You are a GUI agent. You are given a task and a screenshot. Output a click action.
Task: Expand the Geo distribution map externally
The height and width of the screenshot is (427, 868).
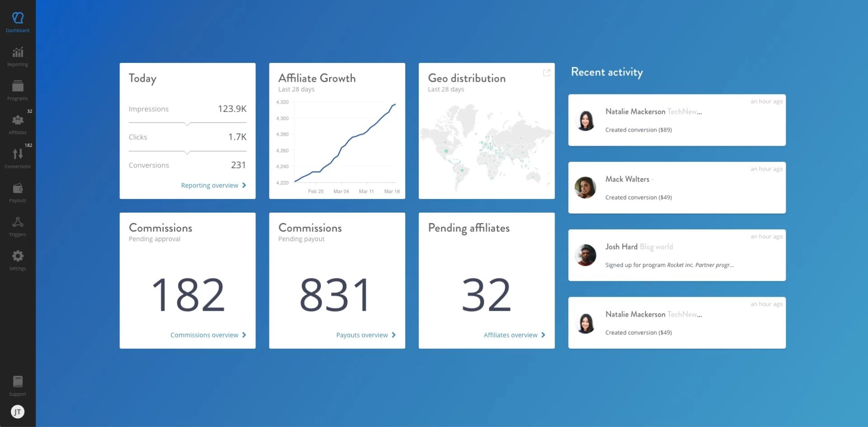point(547,73)
